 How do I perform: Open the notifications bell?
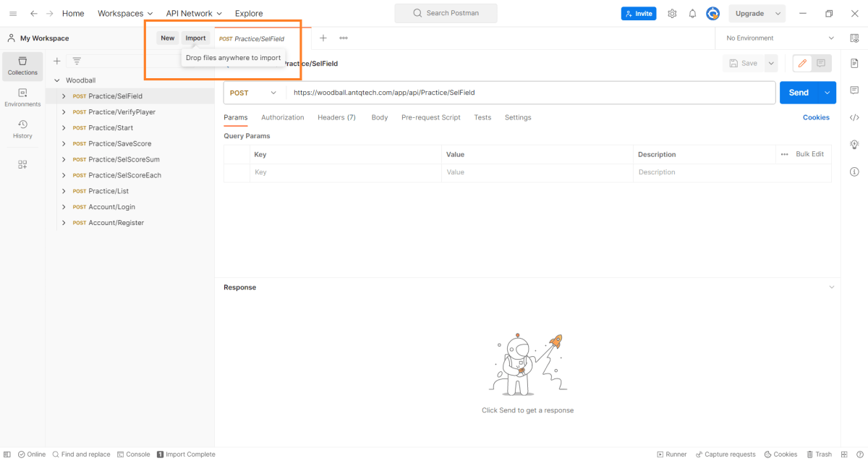coord(692,13)
